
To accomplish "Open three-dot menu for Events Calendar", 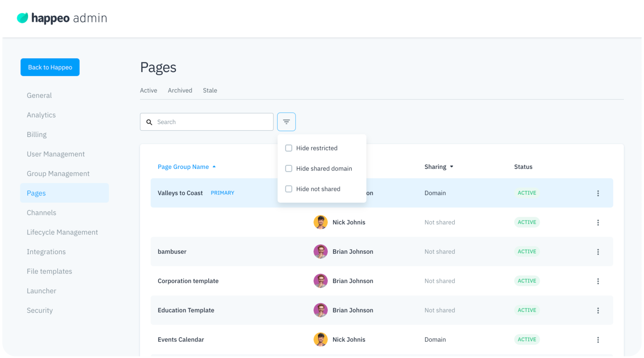I will coord(598,340).
